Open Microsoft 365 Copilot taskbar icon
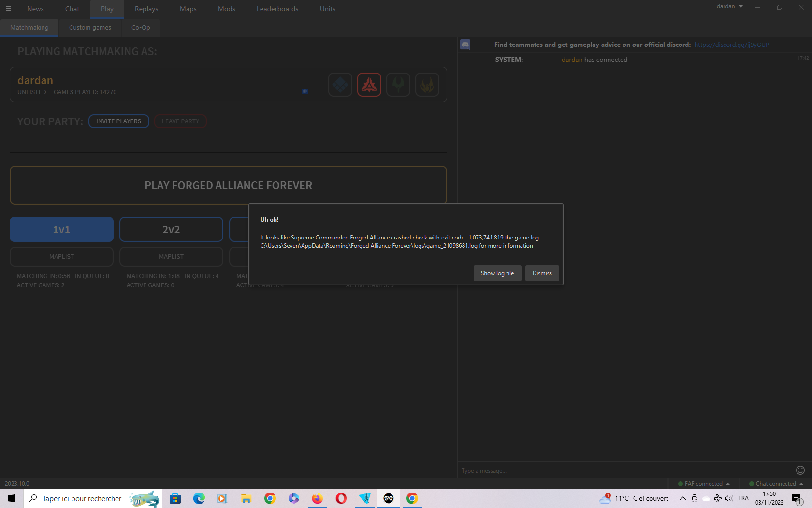This screenshot has width=812, height=508. pos(293,498)
